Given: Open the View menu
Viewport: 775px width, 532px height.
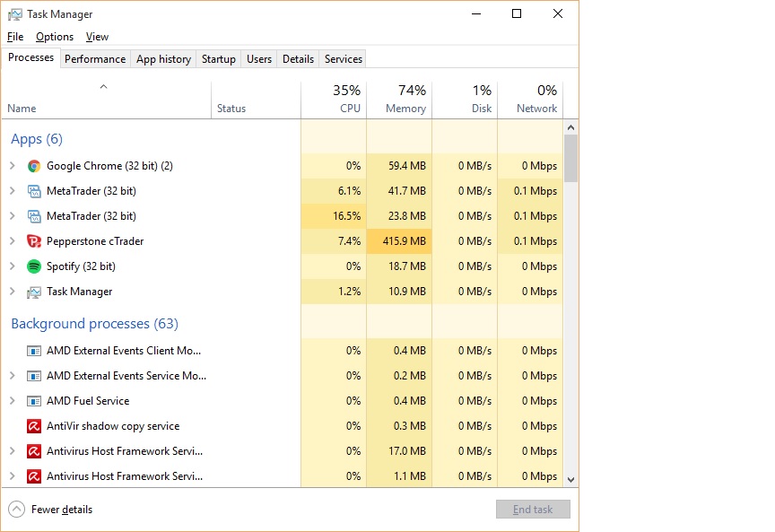Looking at the screenshot, I should pyautogui.click(x=97, y=37).
